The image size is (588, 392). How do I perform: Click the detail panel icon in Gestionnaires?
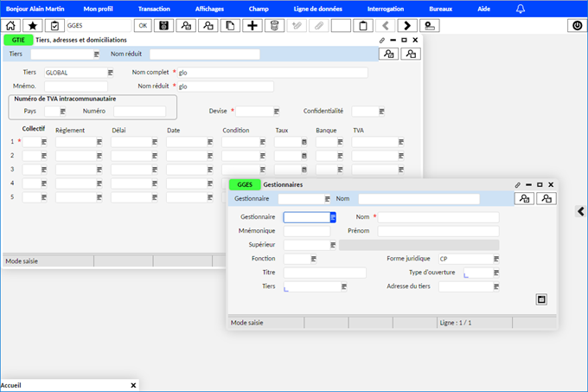pos(541,299)
